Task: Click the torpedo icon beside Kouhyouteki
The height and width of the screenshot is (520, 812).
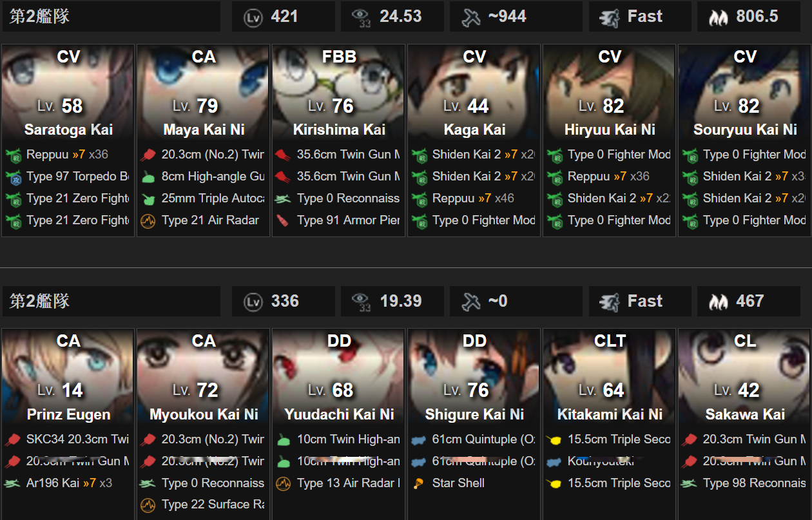Action: click(x=554, y=461)
